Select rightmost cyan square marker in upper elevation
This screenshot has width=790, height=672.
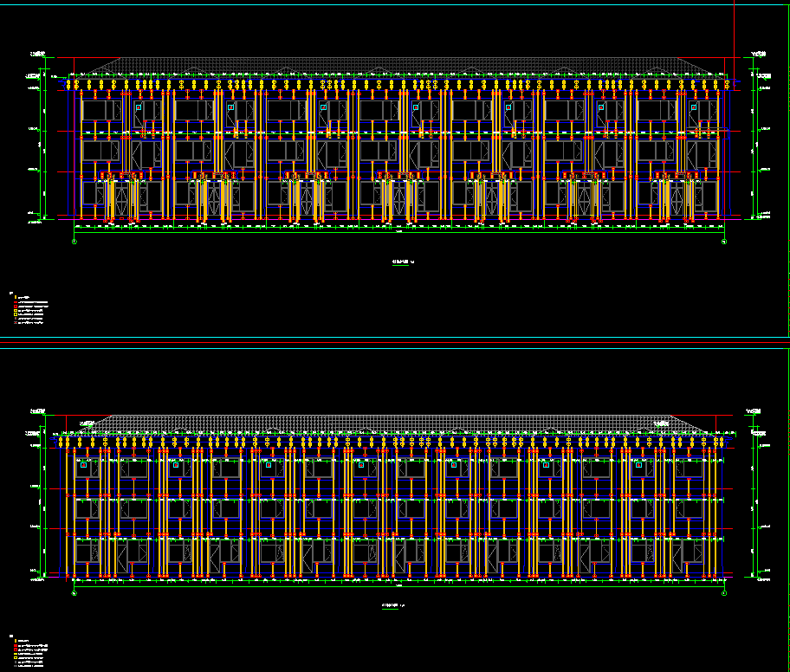coord(694,107)
